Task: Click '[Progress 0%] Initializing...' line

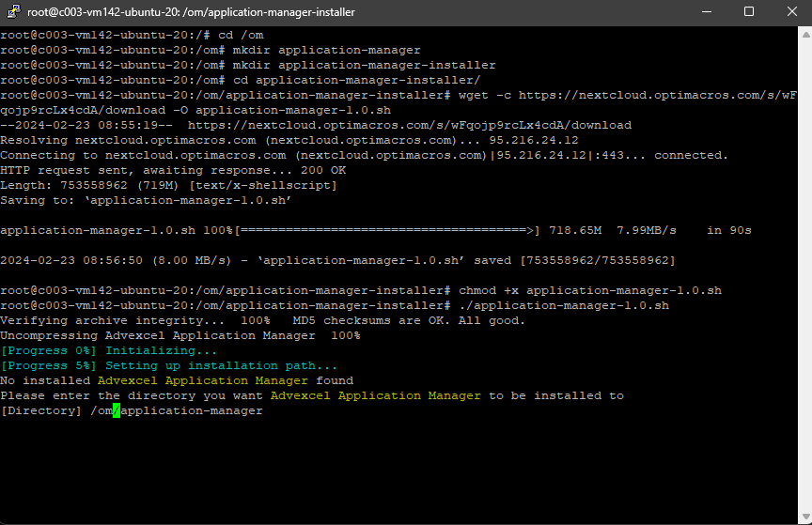Action: [109, 350]
